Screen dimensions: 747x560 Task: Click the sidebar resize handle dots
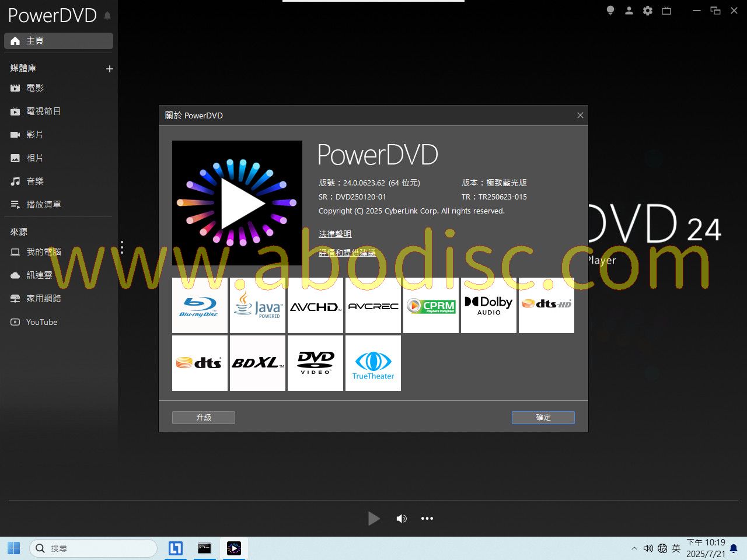click(121, 247)
